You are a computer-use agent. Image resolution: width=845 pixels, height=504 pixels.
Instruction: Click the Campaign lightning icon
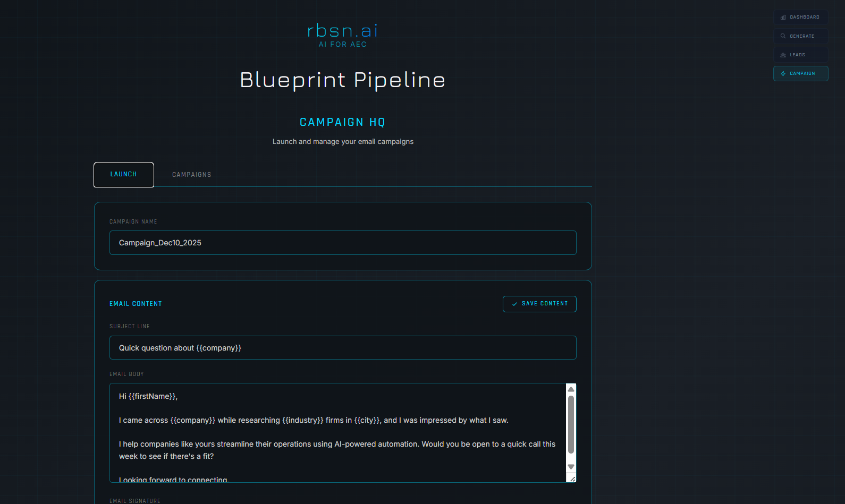[783, 73]
